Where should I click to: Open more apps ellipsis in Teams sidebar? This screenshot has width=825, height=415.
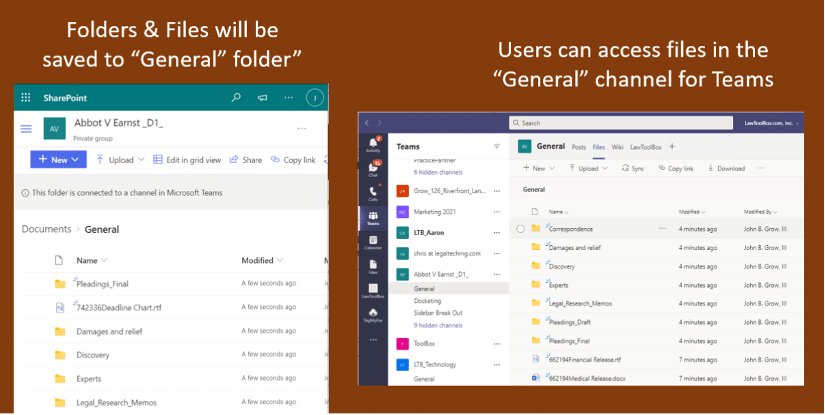[x=373, y=340]
